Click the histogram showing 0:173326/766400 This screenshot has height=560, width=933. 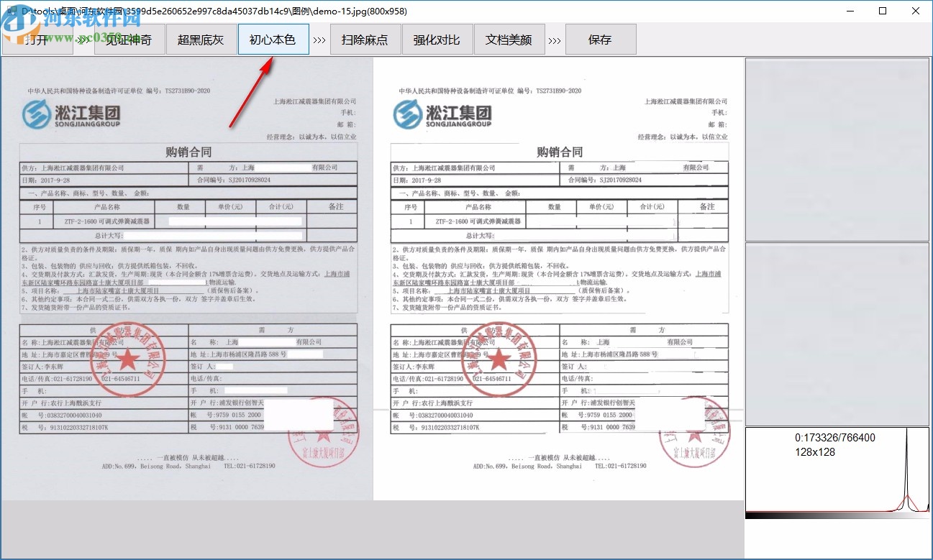pos(837,467)
